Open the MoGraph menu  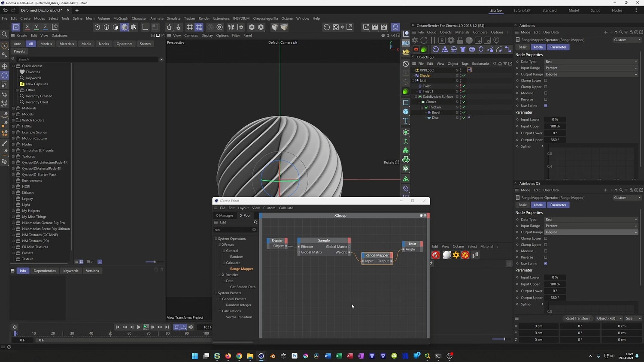click(121, 18)
